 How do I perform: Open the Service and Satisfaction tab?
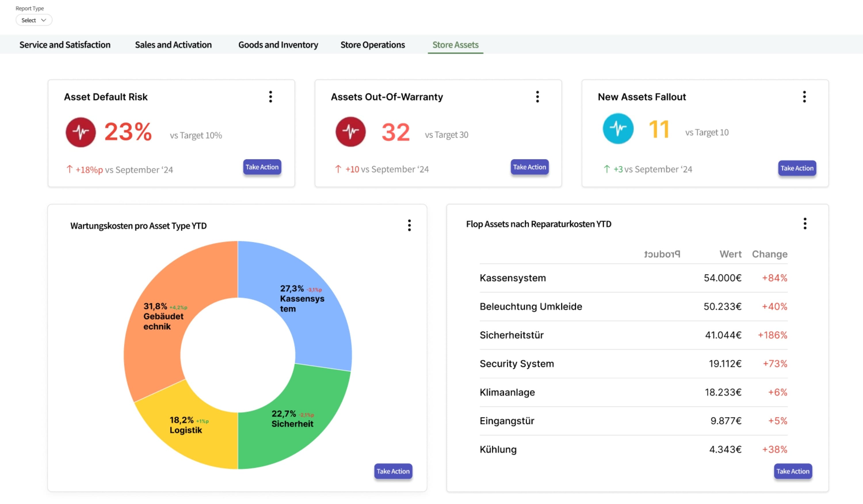(x=65, y=45)
